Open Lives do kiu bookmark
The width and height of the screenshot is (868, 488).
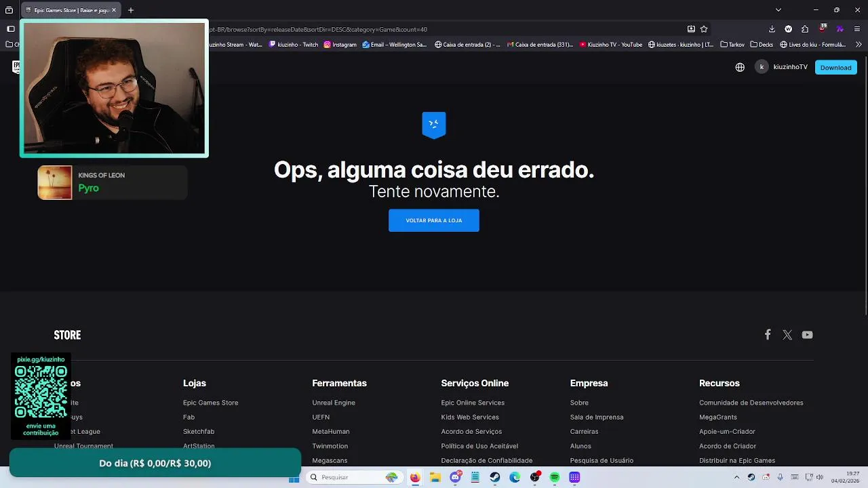(813, 45)
